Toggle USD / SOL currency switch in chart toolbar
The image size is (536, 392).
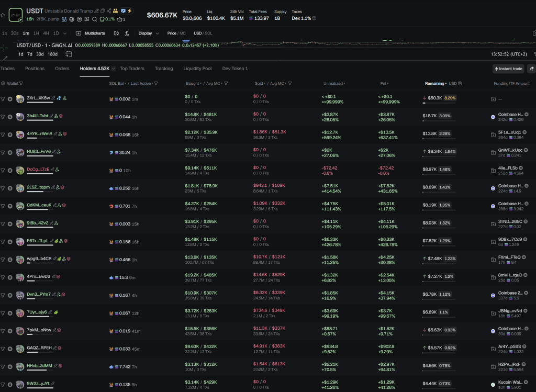203,33
